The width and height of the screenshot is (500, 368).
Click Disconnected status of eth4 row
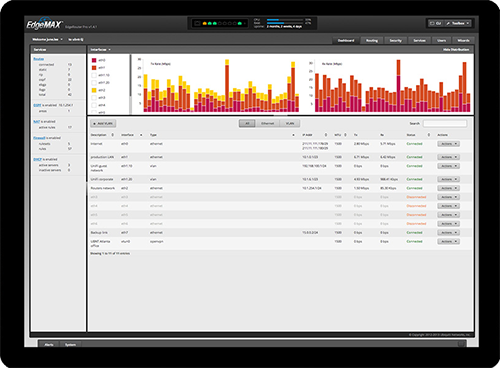point(416,206)
